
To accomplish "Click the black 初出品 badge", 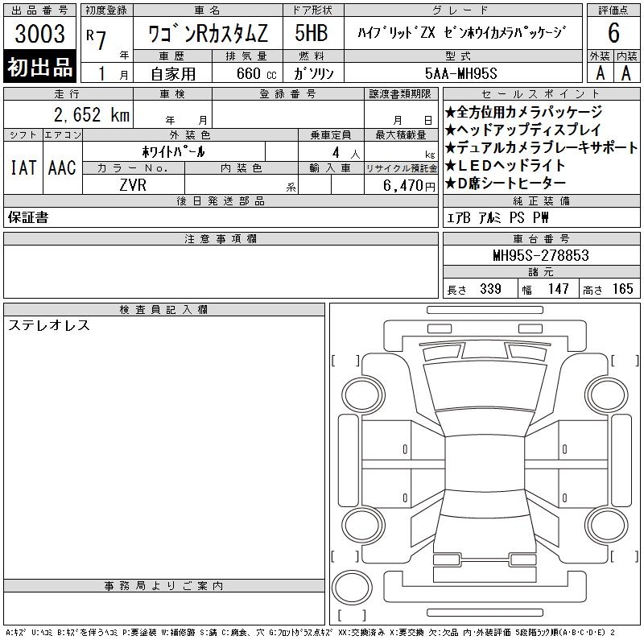I will pyautogui.click(x=40, y=68).
